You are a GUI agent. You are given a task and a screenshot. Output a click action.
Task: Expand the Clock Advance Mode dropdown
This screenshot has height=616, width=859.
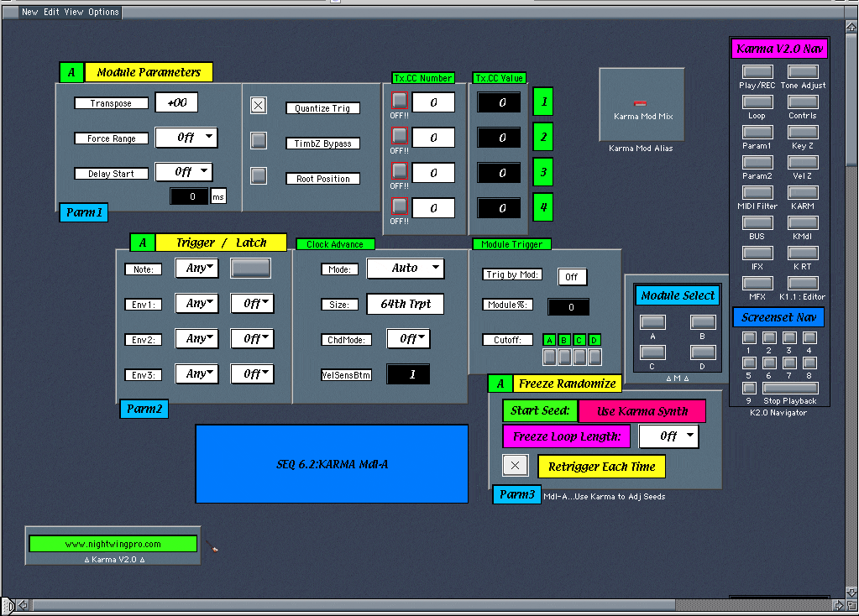click(x=406, y=269)
